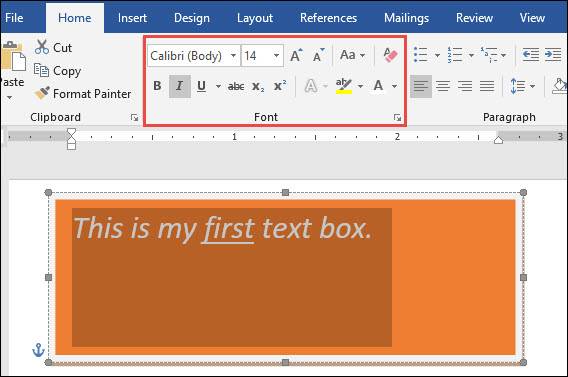The image size is (568, 377).
Task: Expand the font name dropdown arrow
Action: coord(234,56)
